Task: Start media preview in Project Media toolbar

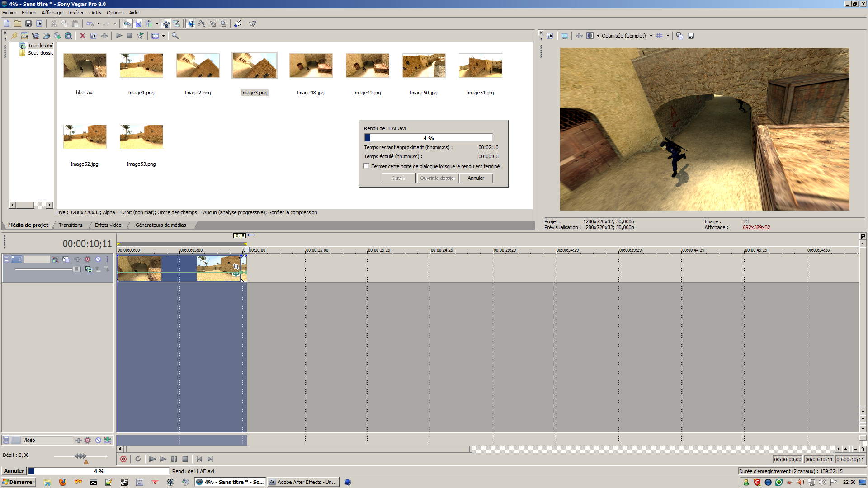Action: (x=119, y=36)
